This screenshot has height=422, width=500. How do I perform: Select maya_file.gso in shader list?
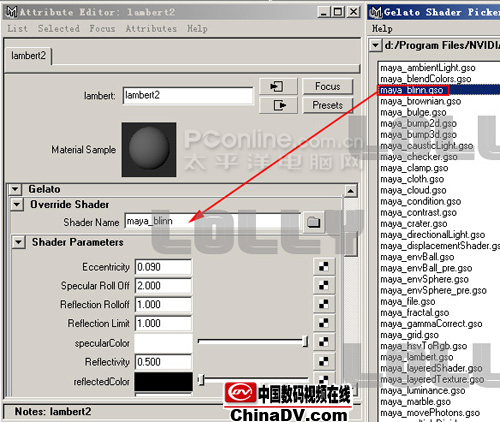click(408, 301)
